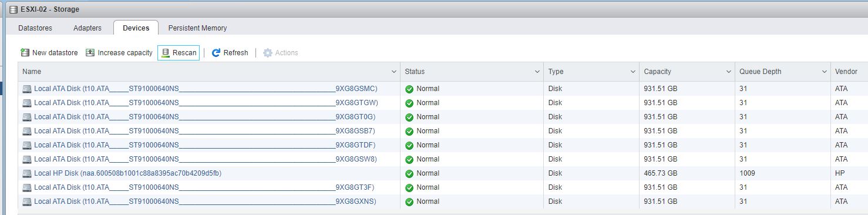This screenshot has width=868, height=215.
Task: Click the Increase capacity icon
Action: pyautogui.click(x=90, y=53)
